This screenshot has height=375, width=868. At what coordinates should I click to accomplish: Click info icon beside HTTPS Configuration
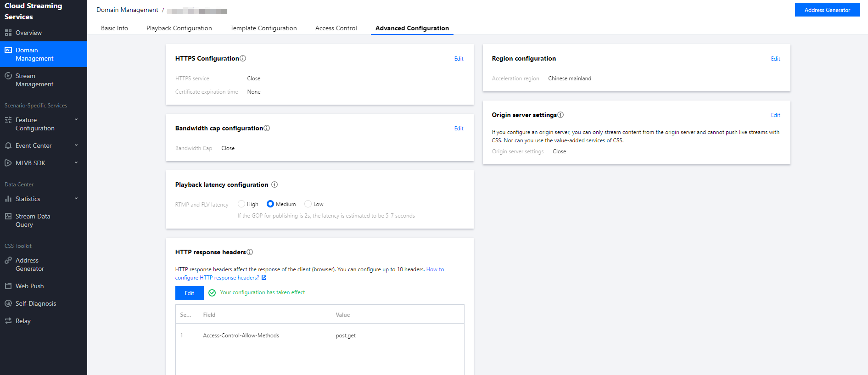point(243,58)
